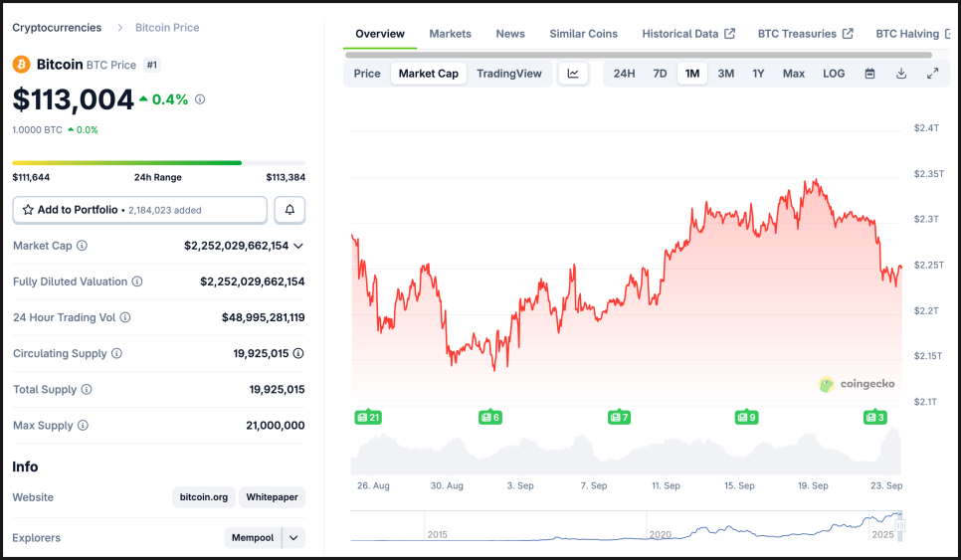Open the Historical Data tab
The height and width of the screenshot is (560, 961).
coord(687,34)
